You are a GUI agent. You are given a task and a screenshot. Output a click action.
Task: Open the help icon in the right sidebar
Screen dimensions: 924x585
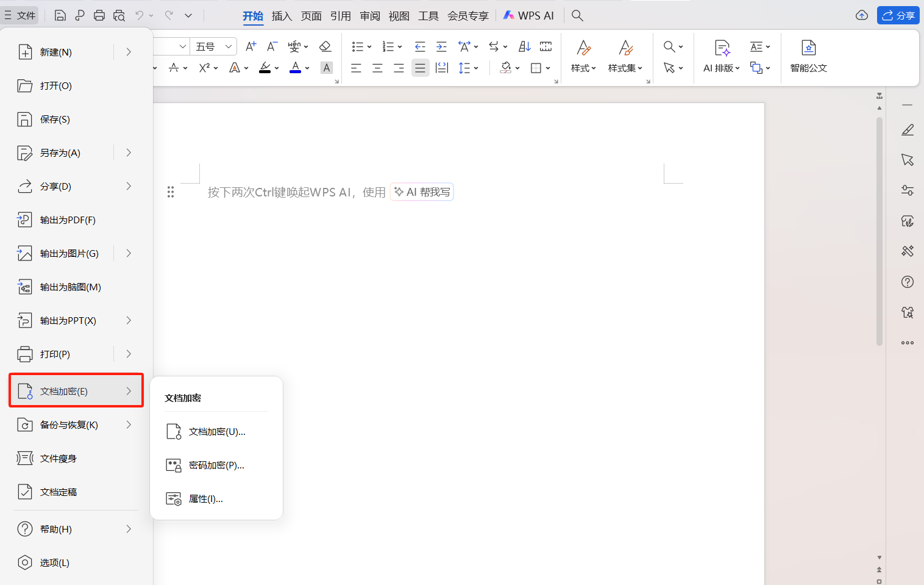908,282
